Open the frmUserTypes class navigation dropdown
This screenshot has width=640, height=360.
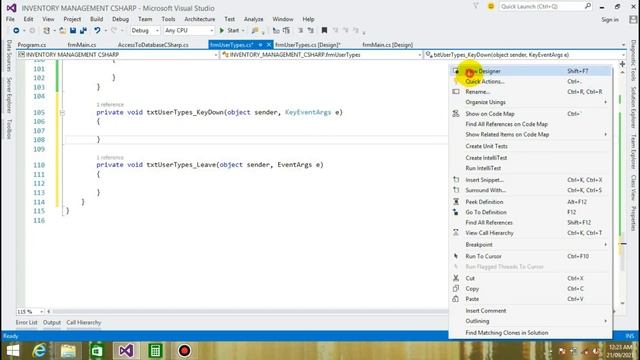321,55
